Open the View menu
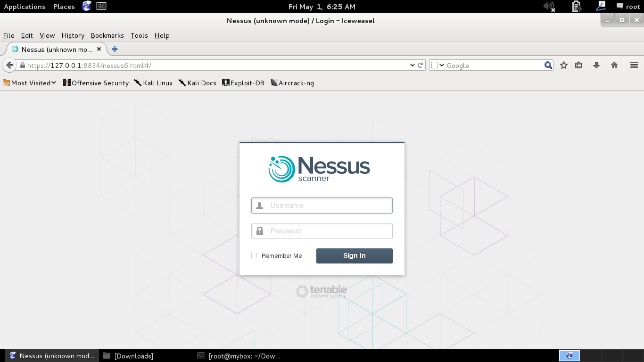644x362 pixels. coord(47,35)
